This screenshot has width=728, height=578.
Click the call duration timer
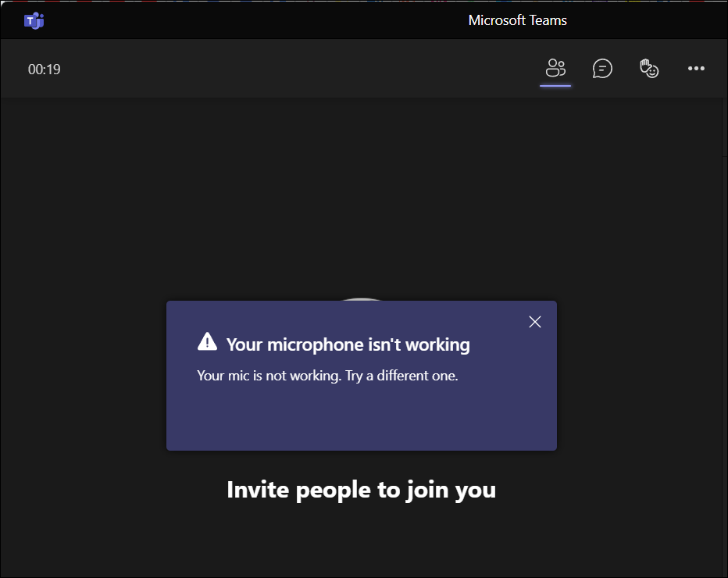coord(45,69)
